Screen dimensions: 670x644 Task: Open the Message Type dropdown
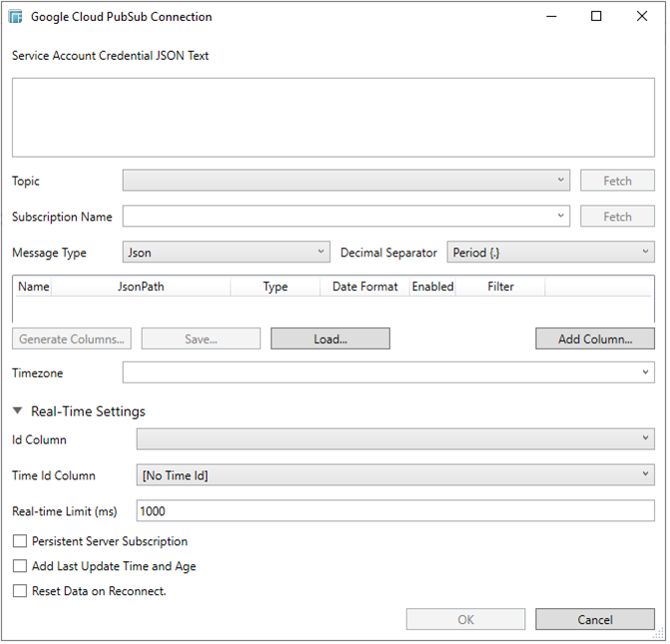point(226,253)
